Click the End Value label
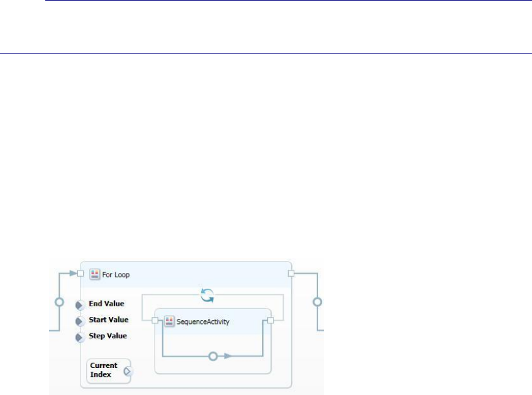Viewport: 532px width, 395px height. click(x=106, y=304)
